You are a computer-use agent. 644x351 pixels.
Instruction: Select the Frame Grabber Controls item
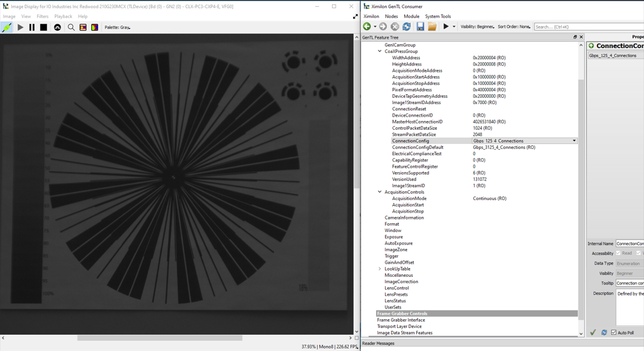pyautogui.click(x=477, y=314)
